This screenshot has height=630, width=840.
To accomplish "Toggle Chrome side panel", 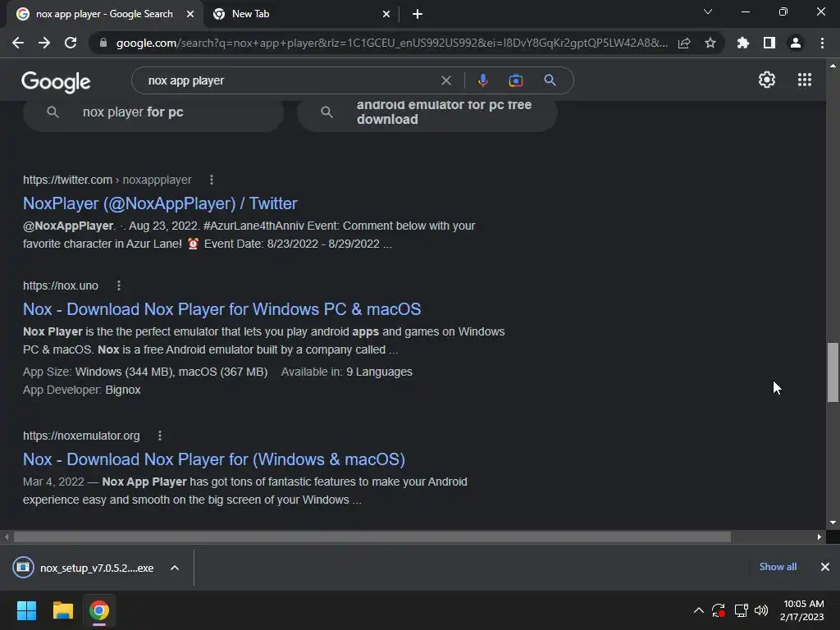I will 769,43.
